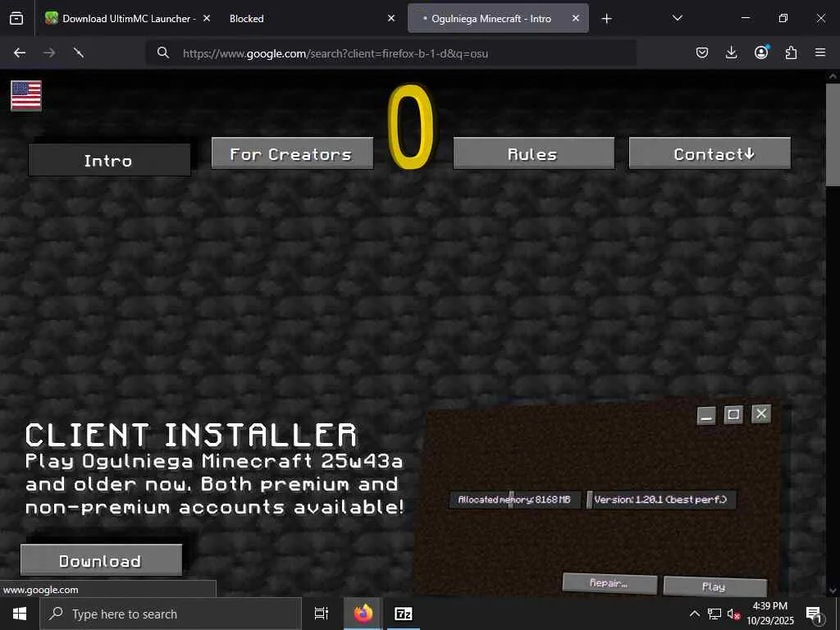Open the notification center icon
This screenshot has width=840, height=630.
(814, 614)
